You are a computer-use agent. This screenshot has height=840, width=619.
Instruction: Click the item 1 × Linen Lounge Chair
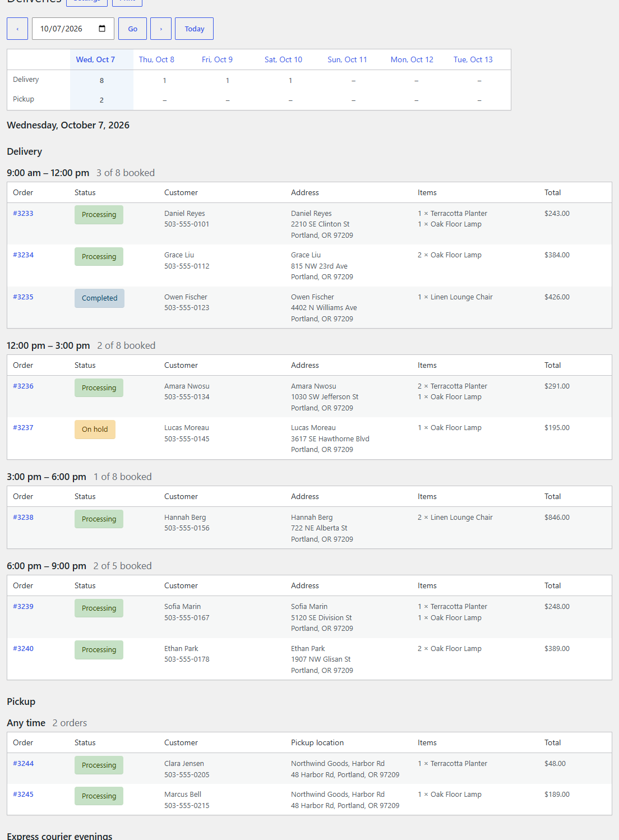point(455,297)
